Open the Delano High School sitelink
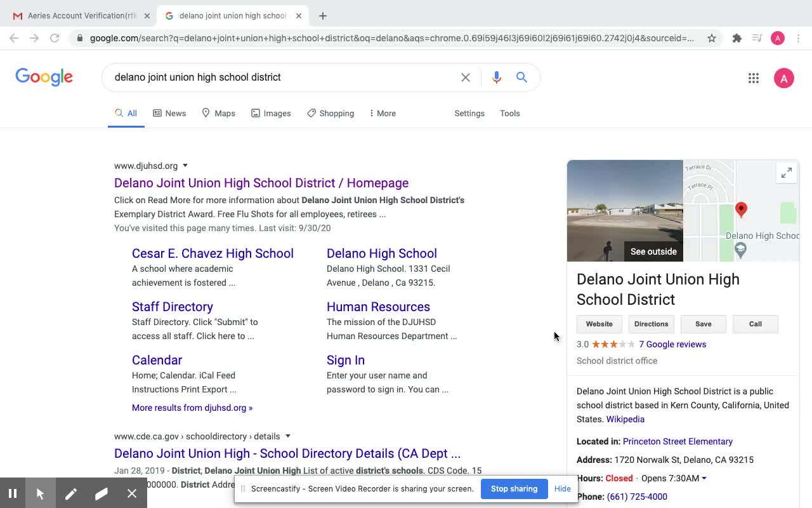The height and width of the screenshot is (508, 812). point(382,253)
